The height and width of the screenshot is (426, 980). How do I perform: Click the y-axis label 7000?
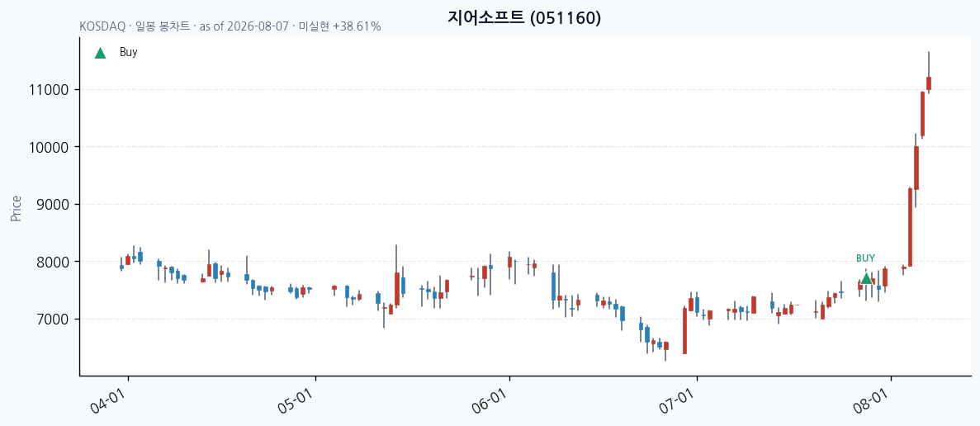(52, 319)
